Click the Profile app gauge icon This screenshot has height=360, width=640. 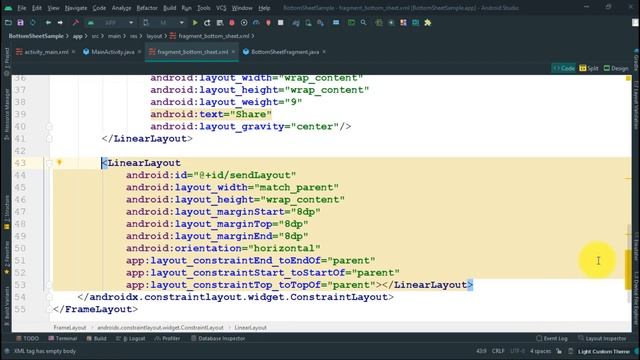(256, 23)
